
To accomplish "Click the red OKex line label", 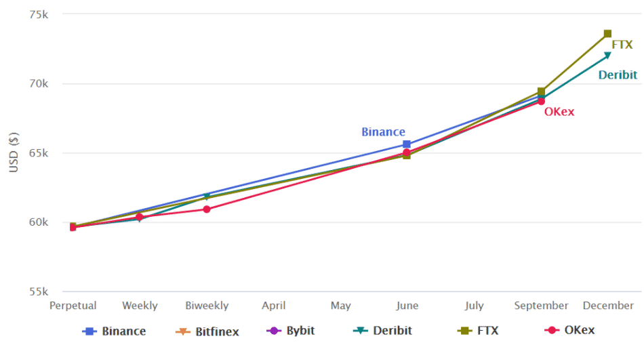I will click(559, 112).
